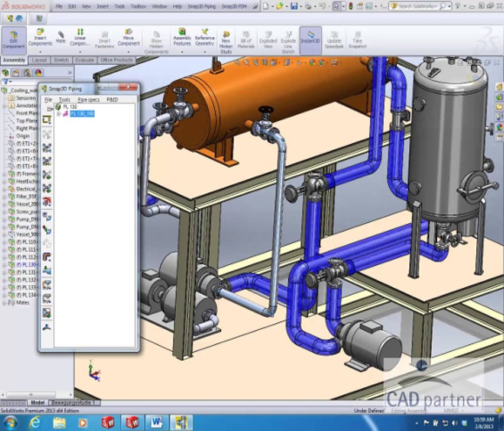Click the New document icon
This screenshot has width=504, height=431.
(x=266, y=6)
